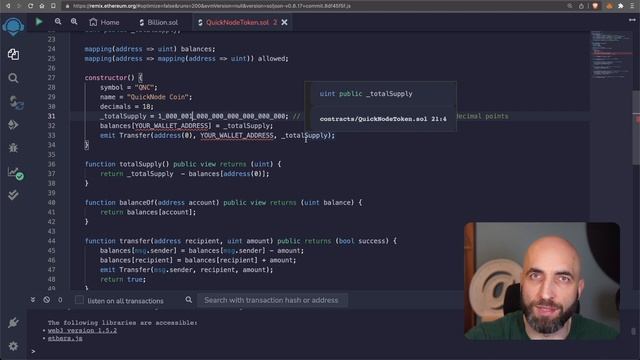The height and width of the screenshot is (360, 640).
Task: Open the Solidity Static Analysis icon
Action: (16, 173)
